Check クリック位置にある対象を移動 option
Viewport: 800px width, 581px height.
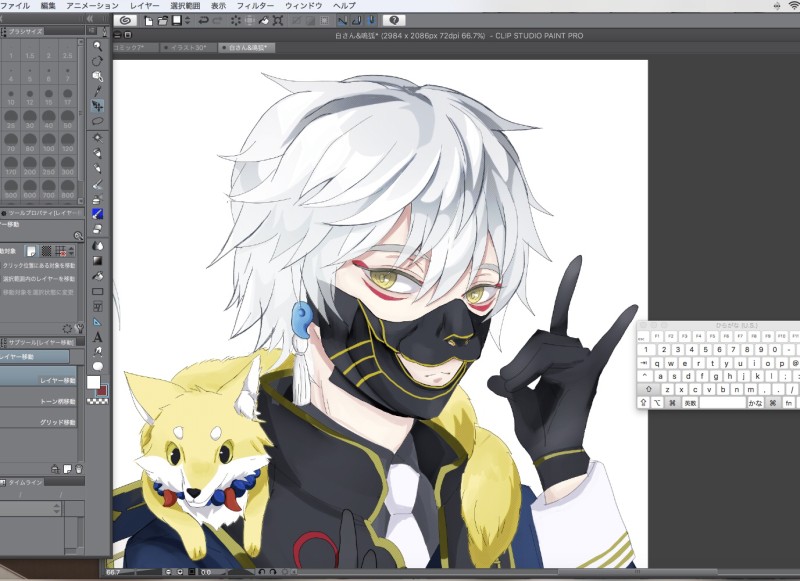[x=39, y=266]
